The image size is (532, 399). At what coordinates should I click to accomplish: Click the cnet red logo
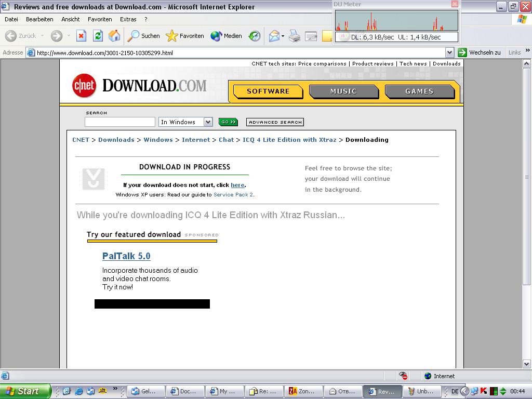[x=84, y=86]
